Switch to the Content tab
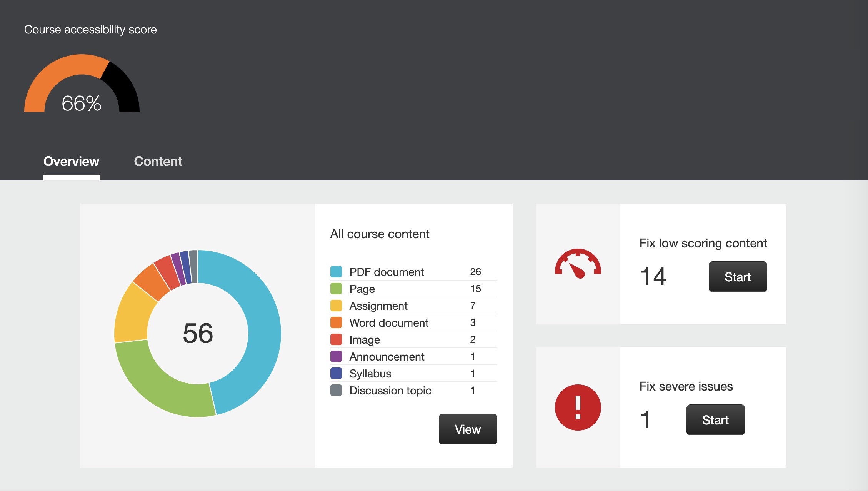The width and height of the screenshot is (868, 491). coord(157,161)
